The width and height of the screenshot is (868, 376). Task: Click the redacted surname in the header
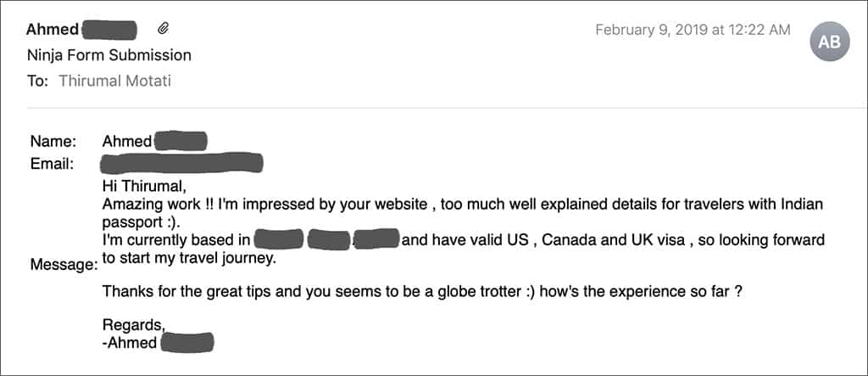(x=109, y=30)
